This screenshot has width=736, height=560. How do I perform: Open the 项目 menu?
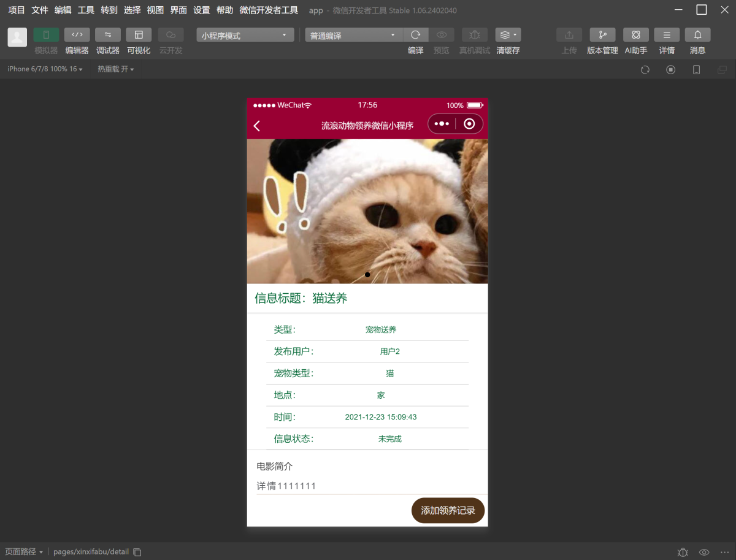(17, 10)
